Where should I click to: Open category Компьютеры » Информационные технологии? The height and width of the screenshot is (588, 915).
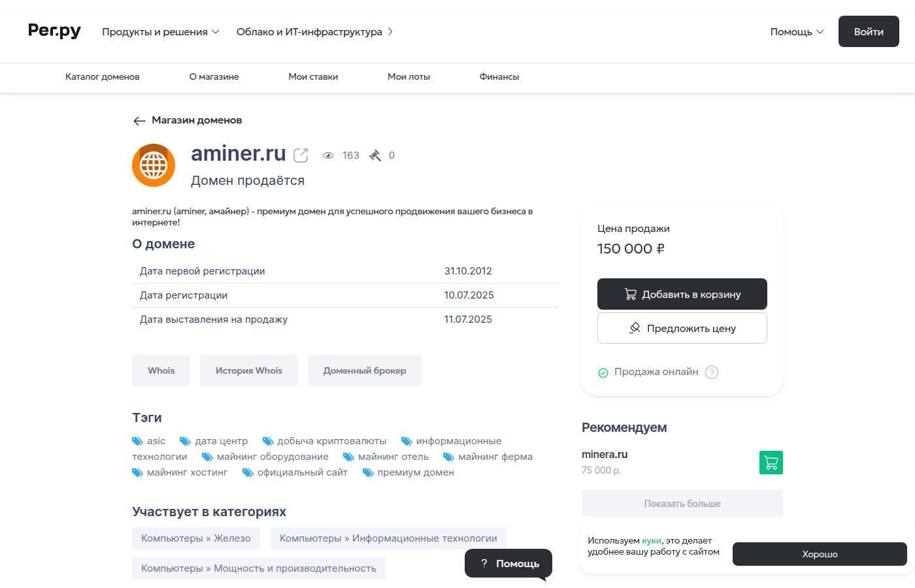[388, 538]
